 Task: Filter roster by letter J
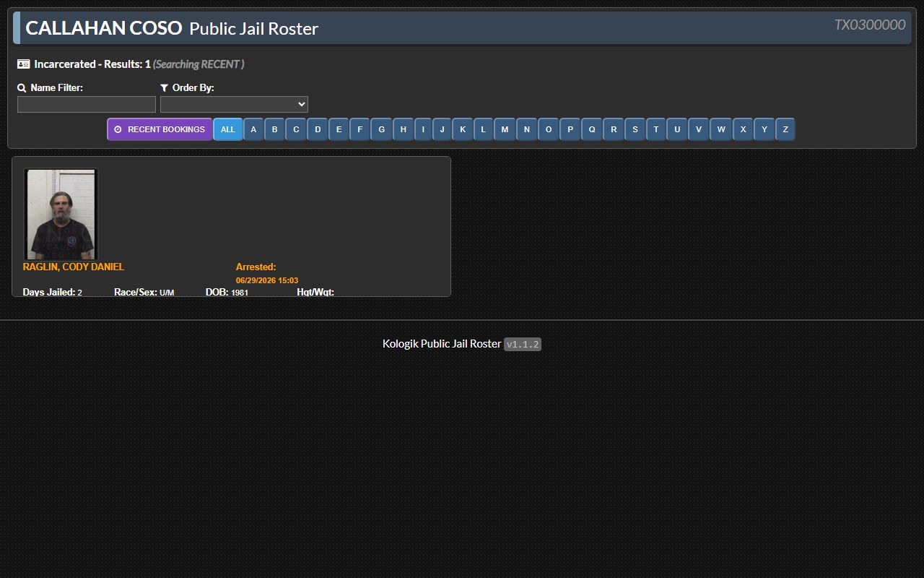(x=443, y=129)
